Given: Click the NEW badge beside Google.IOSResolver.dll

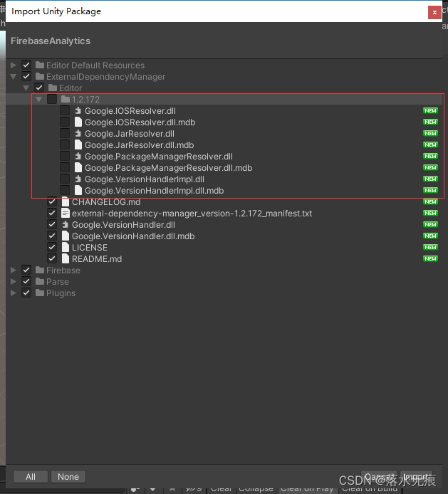Looking at the screenshot, I should (430, 110).
